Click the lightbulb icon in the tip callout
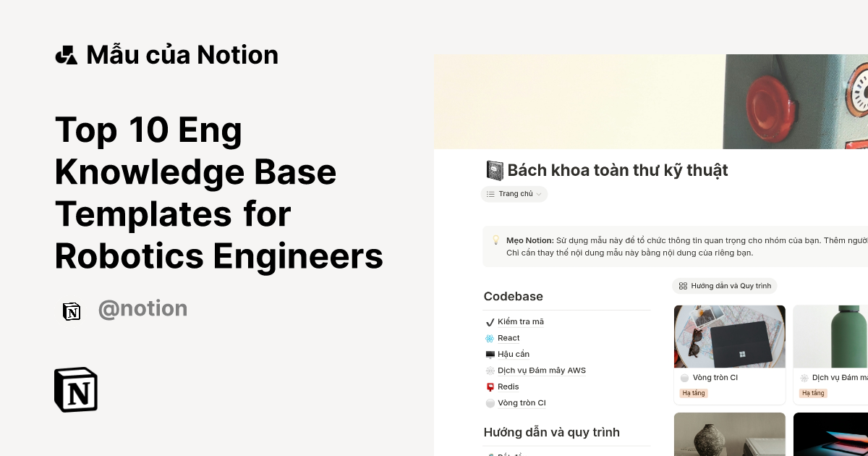Viewport: 868px width, 456px height. [x=496, y=240]
